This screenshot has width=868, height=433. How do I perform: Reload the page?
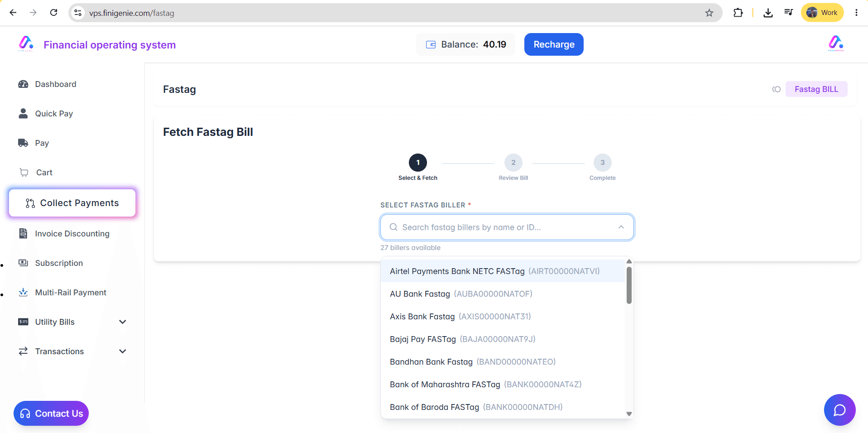click(53, 13)
